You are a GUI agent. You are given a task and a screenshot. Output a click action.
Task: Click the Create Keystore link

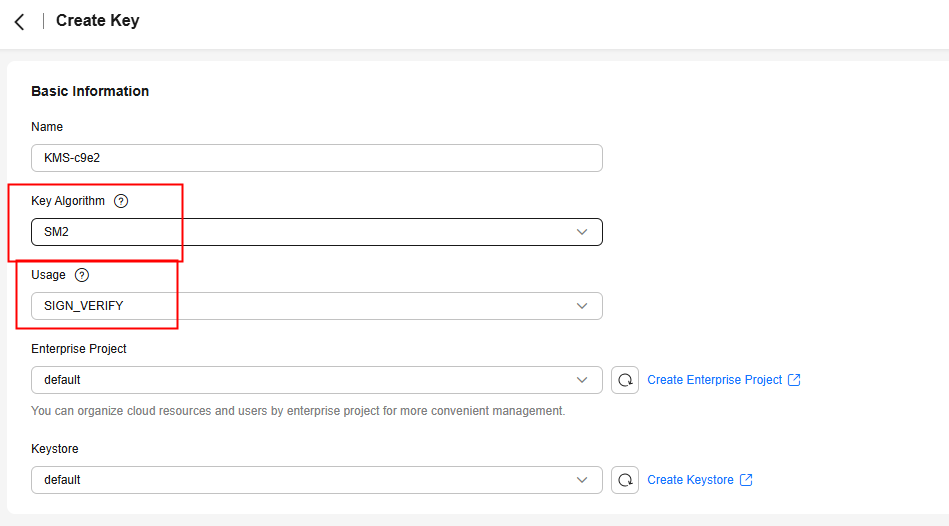point(690,479)
